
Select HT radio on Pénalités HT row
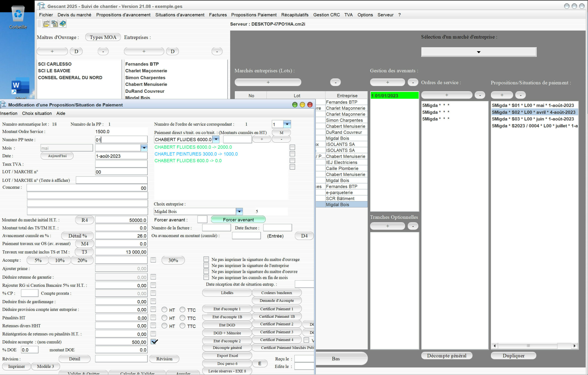164,318
